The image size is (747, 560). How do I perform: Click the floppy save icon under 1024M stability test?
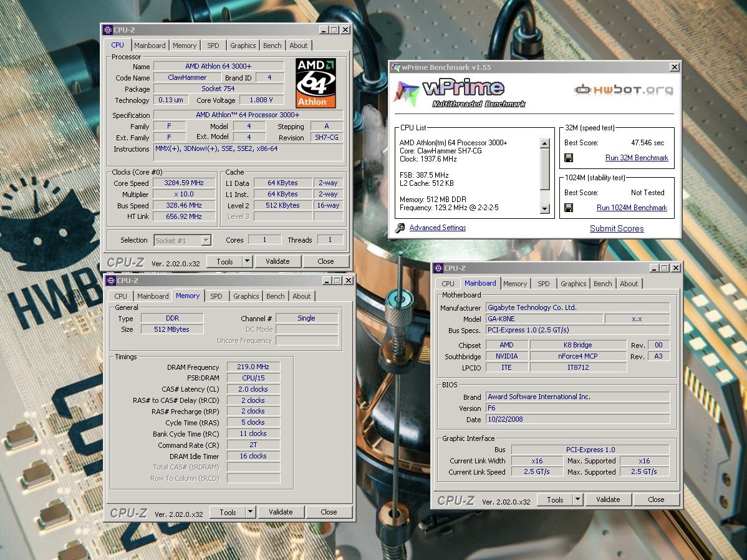click(568, 208)
